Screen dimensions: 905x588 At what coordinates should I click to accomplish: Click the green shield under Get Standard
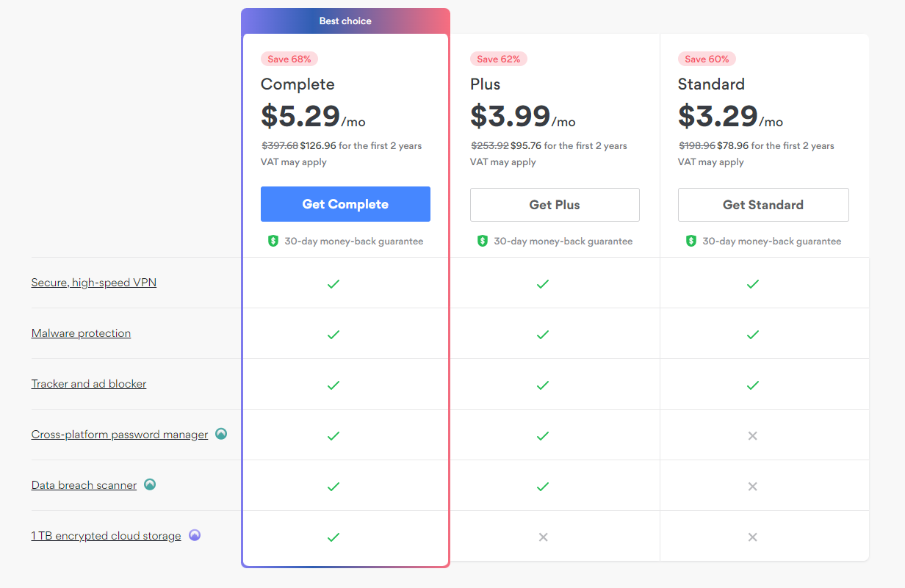tap(691, 241)
